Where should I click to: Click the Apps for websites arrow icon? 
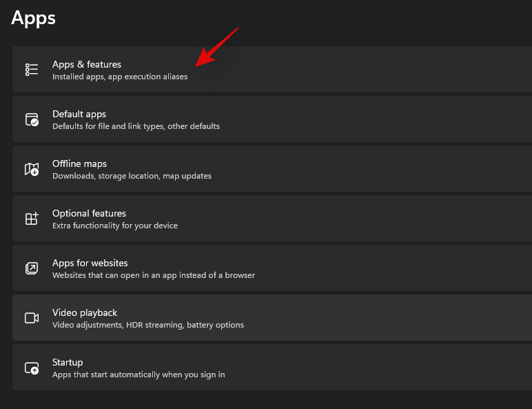pos(32,268)
